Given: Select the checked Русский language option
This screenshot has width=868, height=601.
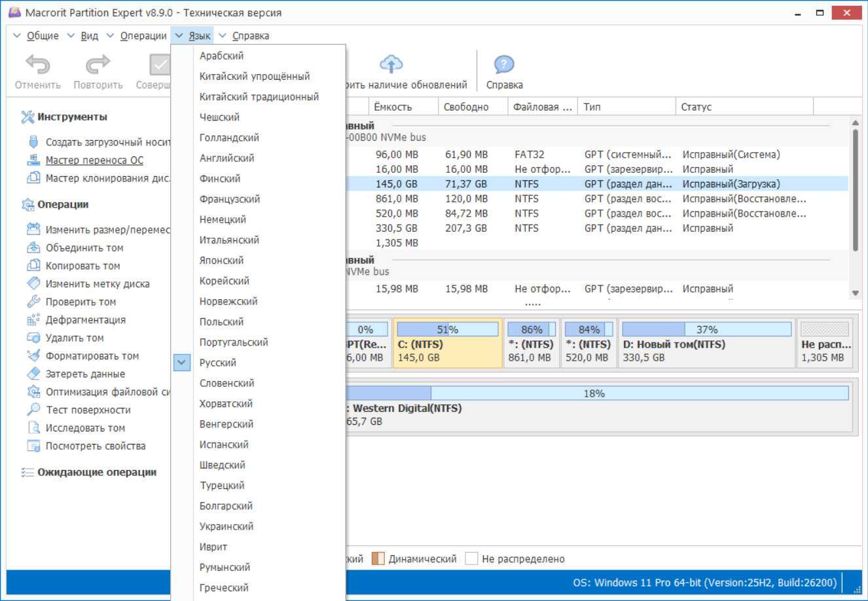Looking at the screenshot, I should [x=218, y=363].
